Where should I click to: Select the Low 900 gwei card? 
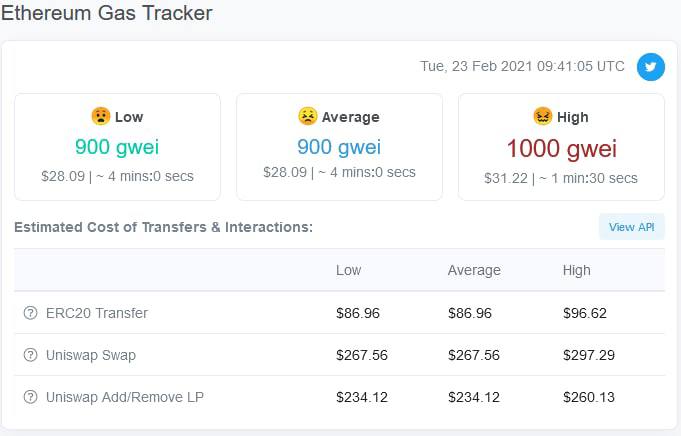(x=117, y=147)
